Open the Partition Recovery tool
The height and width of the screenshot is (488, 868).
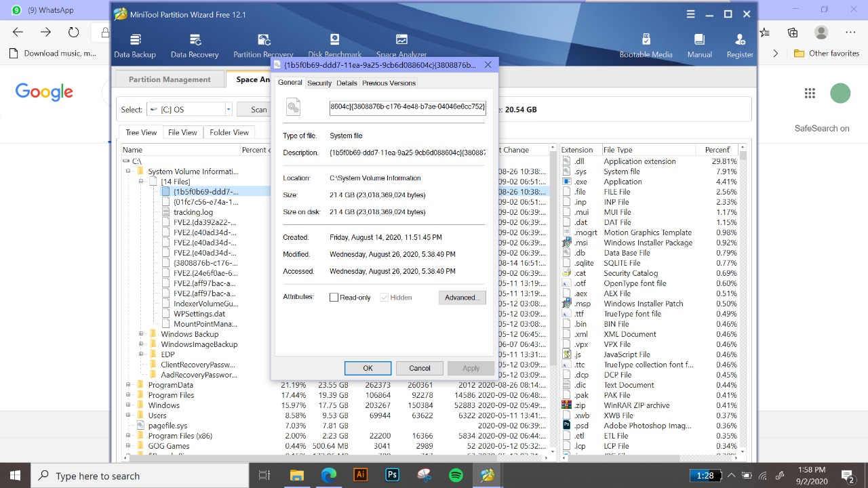pos(263,45)
